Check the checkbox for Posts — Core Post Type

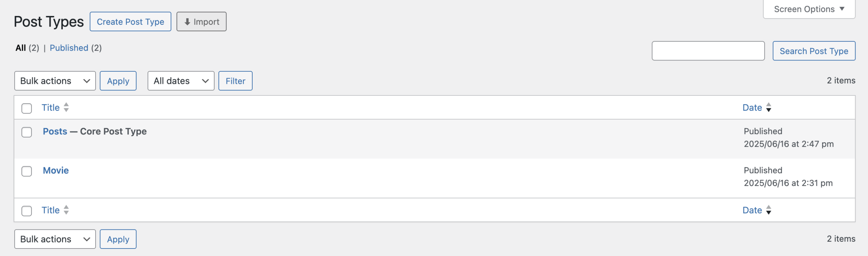click(27, 132)
